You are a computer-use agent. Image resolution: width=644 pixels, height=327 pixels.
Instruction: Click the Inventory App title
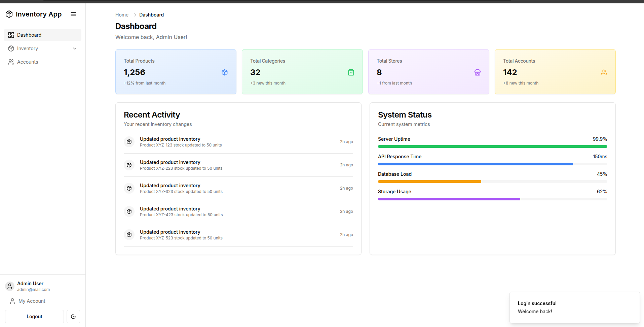tap(39, 14)
